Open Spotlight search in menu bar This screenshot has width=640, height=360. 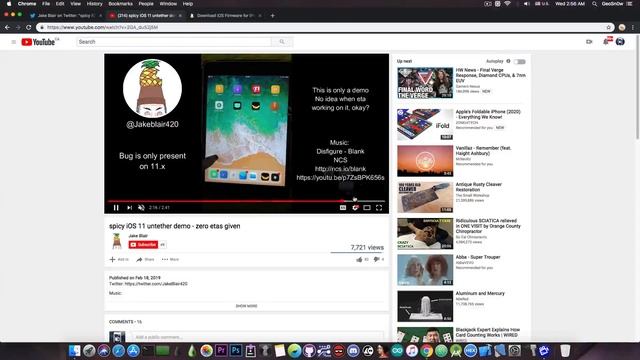[x=594, y=4]
